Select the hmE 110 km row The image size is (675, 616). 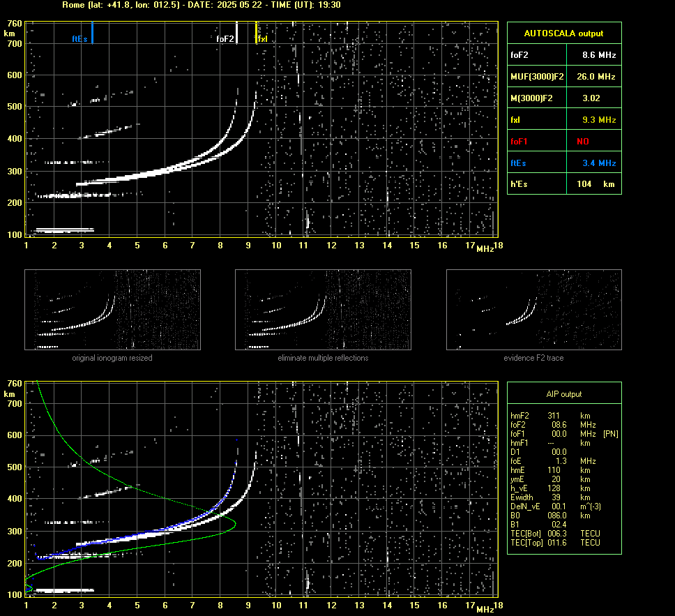[x=551, y=470]
